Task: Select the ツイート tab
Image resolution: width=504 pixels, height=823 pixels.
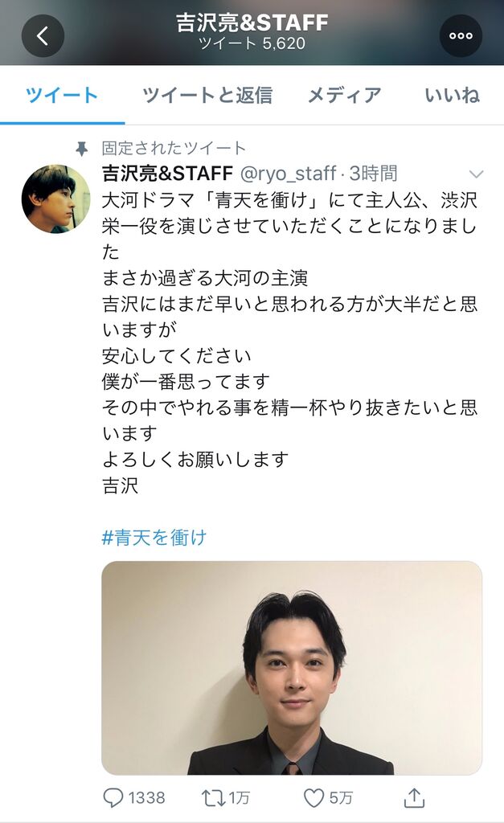Action: pyautogui.click(x=62, y=95)
